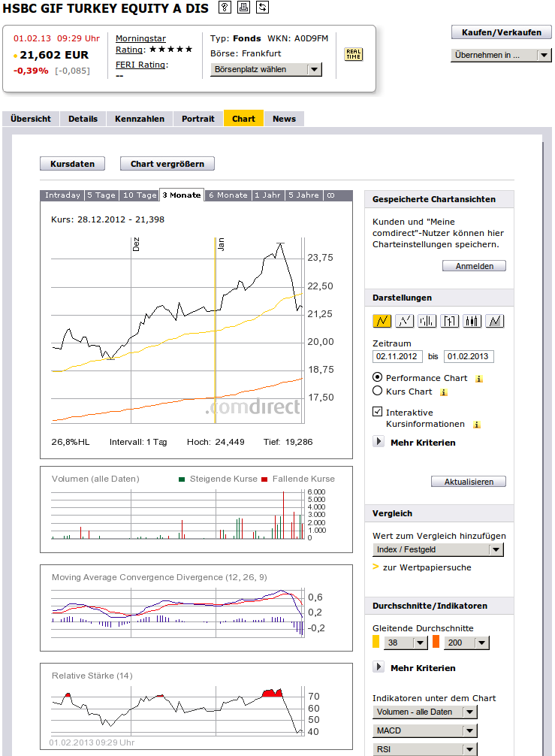Select the 5 Tage chart range
The image size is (555, 756).
point(101,195)
